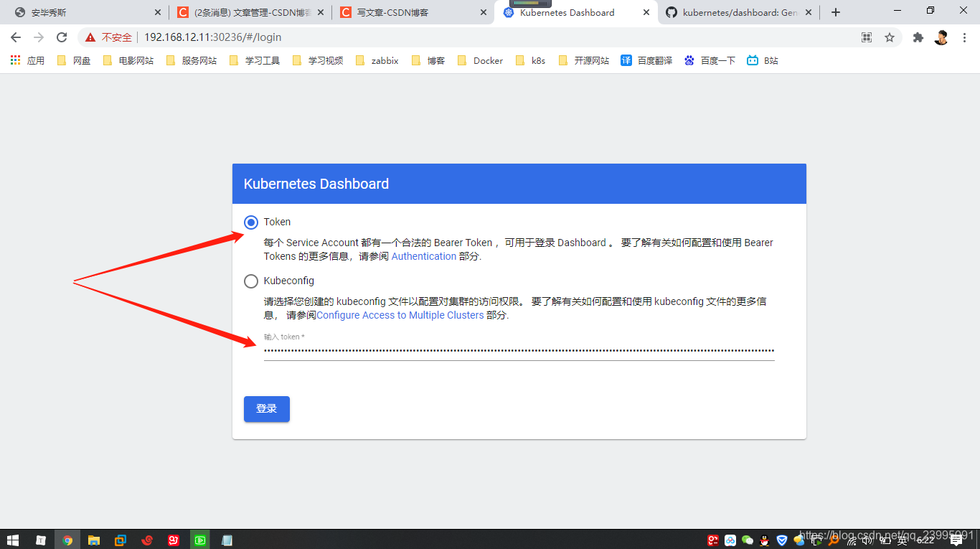This screenshot has width=980, height=549.
Task: Switch to the 写文章-CSDN博客 tab
Action: pyautogui.click(x=413, y=12)
